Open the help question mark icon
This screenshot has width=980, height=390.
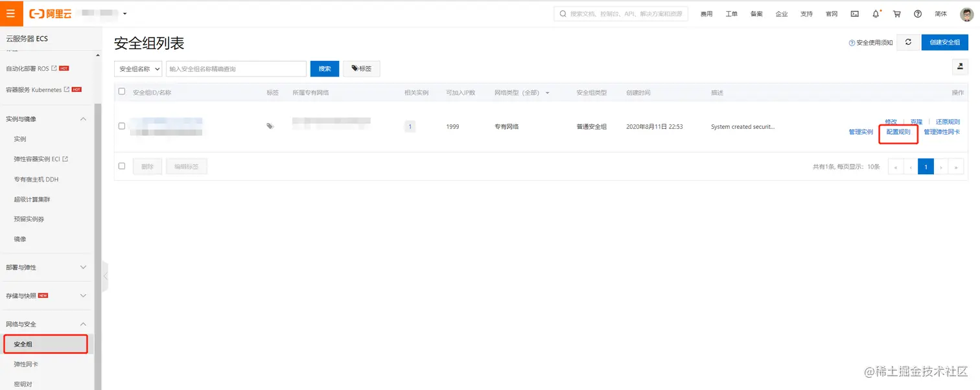click(x=918, y=14)
